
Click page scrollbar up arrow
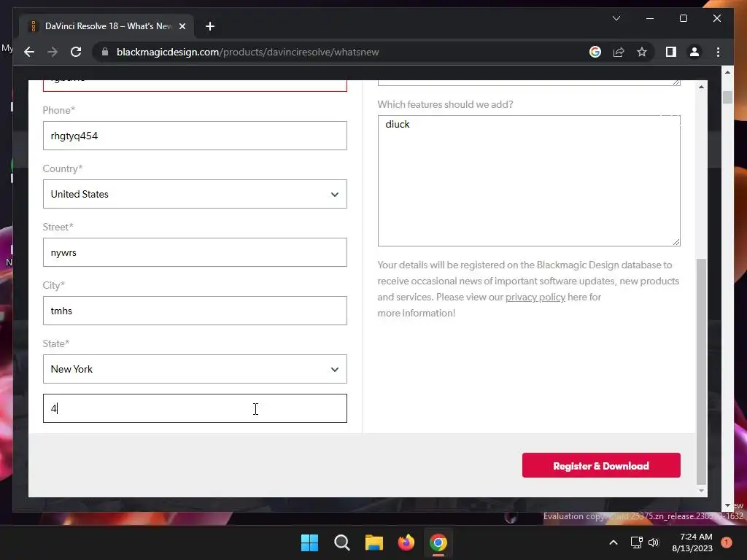727,72
